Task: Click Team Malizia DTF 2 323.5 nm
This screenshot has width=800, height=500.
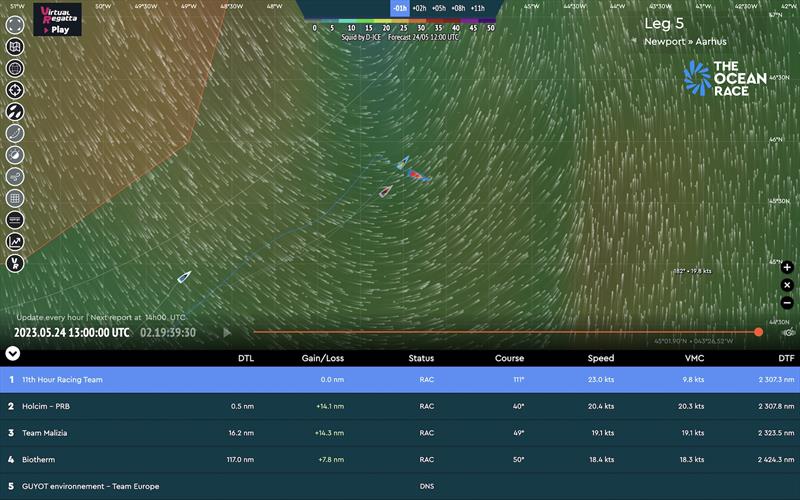Action: (776, 433)
